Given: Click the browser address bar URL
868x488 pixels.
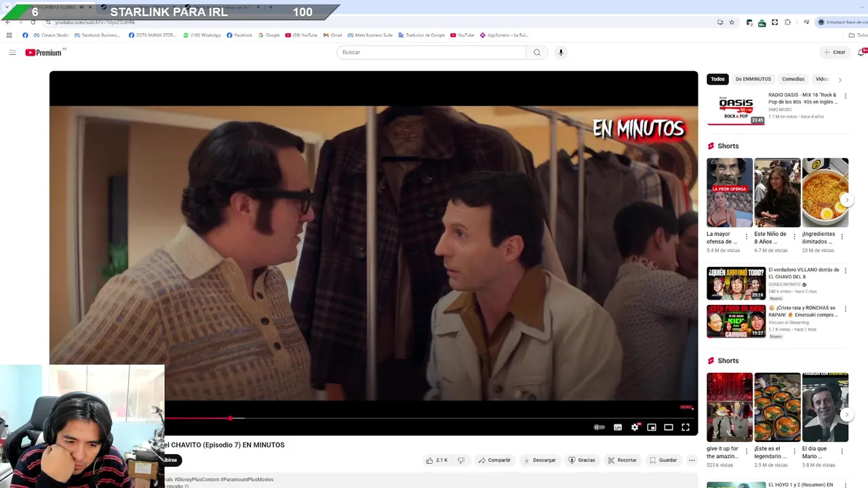Looking at the screenshot, I should coord(95,22).
